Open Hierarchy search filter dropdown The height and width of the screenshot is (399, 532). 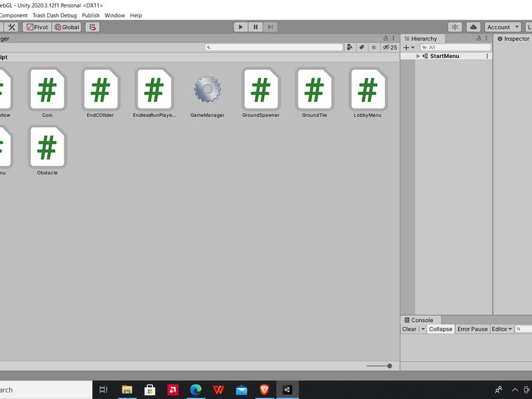424,47
